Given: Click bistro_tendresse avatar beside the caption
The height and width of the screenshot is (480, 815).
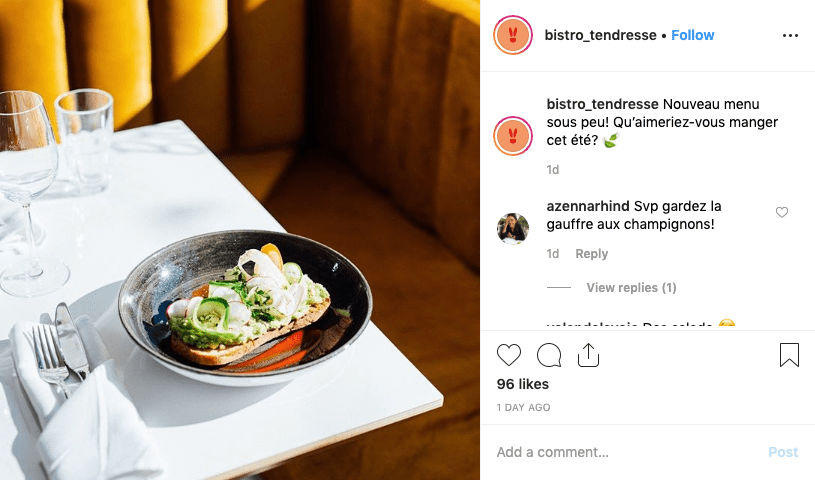Looking at the screenshot, I should tap(513, 136).
